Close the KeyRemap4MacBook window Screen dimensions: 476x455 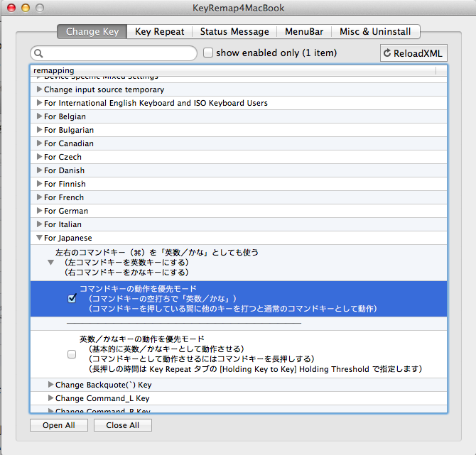point(11,8)
